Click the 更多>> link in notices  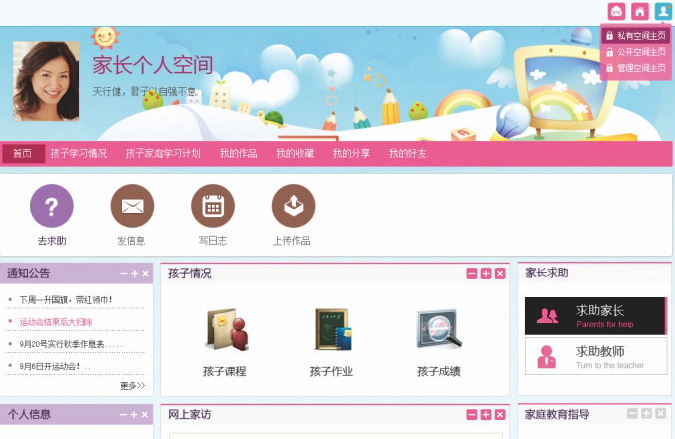point(133,386)
